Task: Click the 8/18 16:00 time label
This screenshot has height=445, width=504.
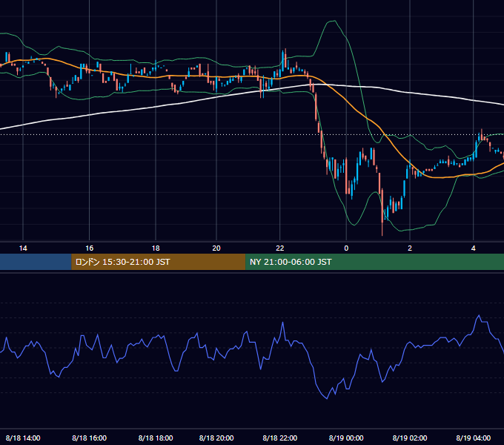Action: click(x=89, y=438)
